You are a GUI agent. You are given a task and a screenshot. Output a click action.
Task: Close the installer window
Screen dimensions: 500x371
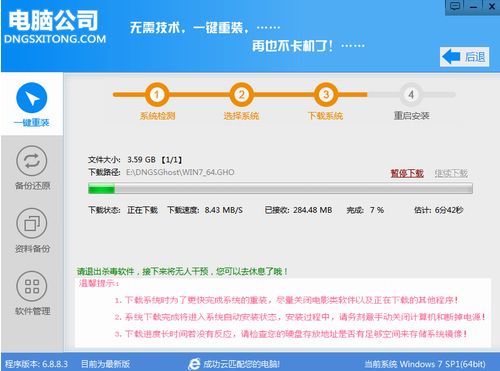(491, 6)
